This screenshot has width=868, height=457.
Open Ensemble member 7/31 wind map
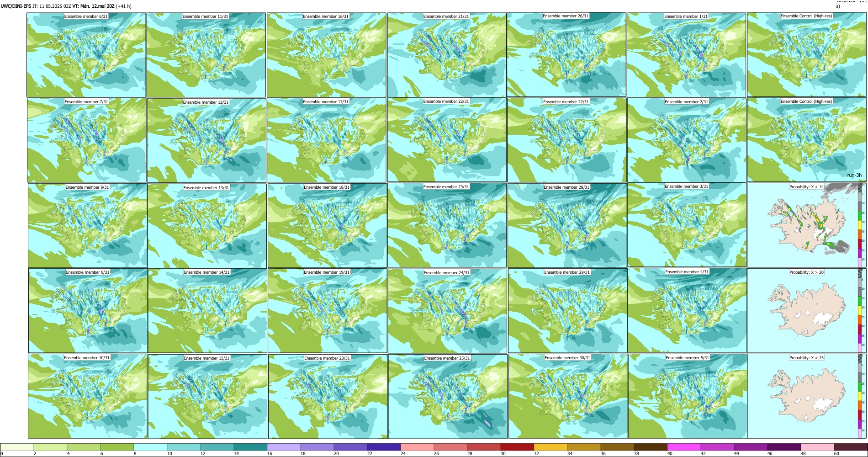click(87, 140)
